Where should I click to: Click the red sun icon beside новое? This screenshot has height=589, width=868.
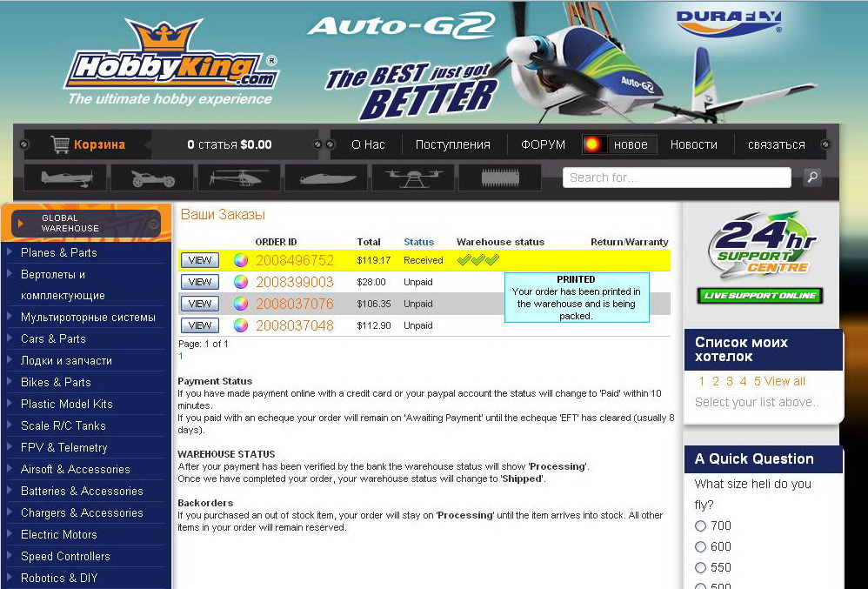(x=592, y=144)
